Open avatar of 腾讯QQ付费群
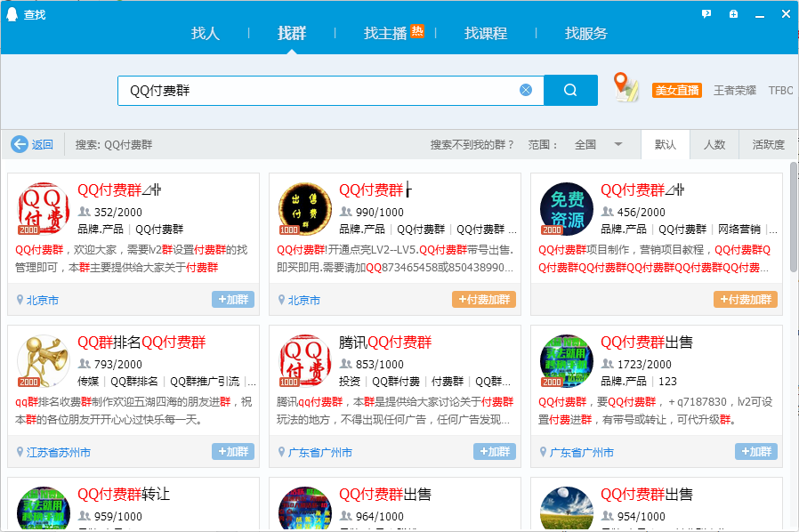The width and height of the screenshot is (799, 532). [304, 361]
